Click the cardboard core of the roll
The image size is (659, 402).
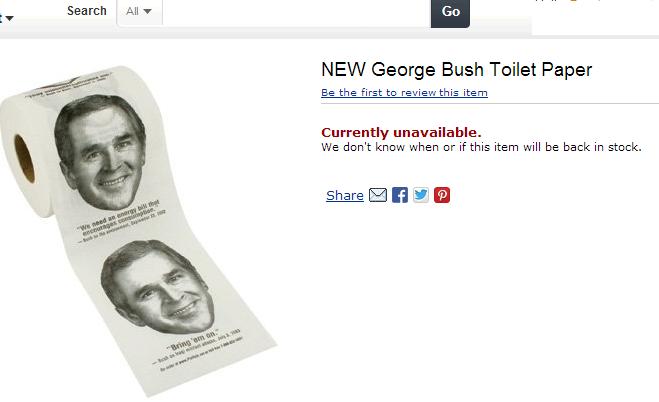24,158
